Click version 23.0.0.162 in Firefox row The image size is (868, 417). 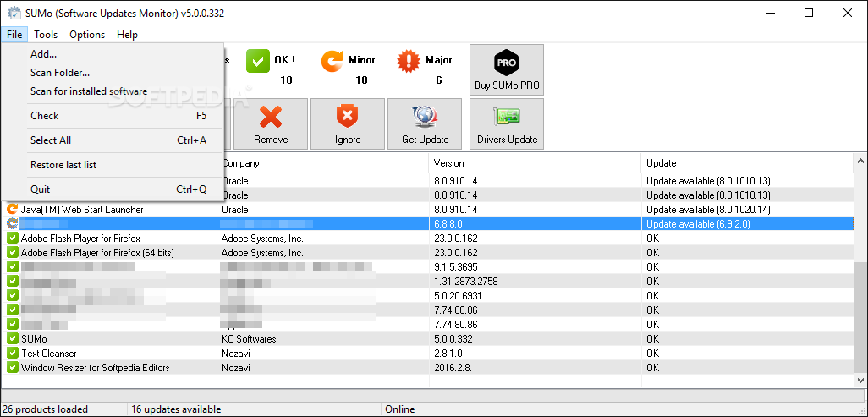click(x=456, y=239)
